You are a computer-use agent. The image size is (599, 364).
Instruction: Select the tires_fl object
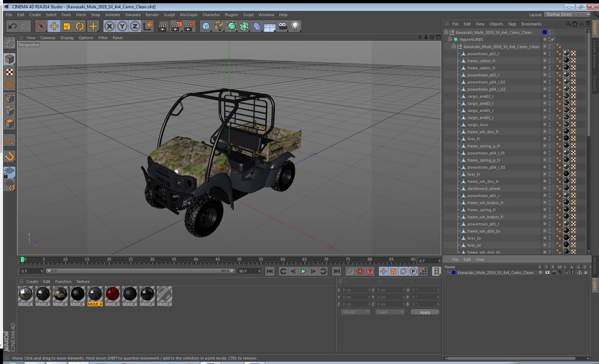click(x=473, y=139)
